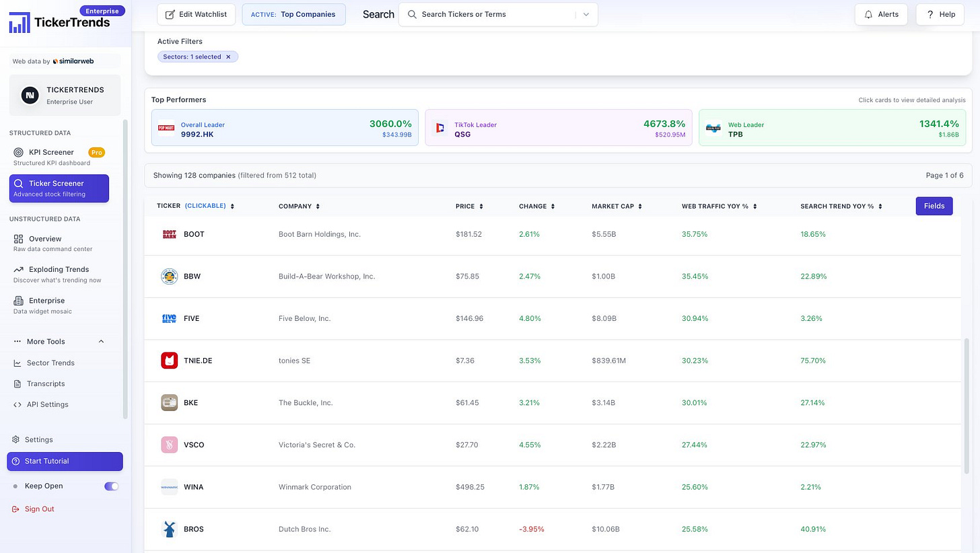980x553 pixels.
Task: Click the Build-A-Bear logo
Action: click(x=170, y=276)
